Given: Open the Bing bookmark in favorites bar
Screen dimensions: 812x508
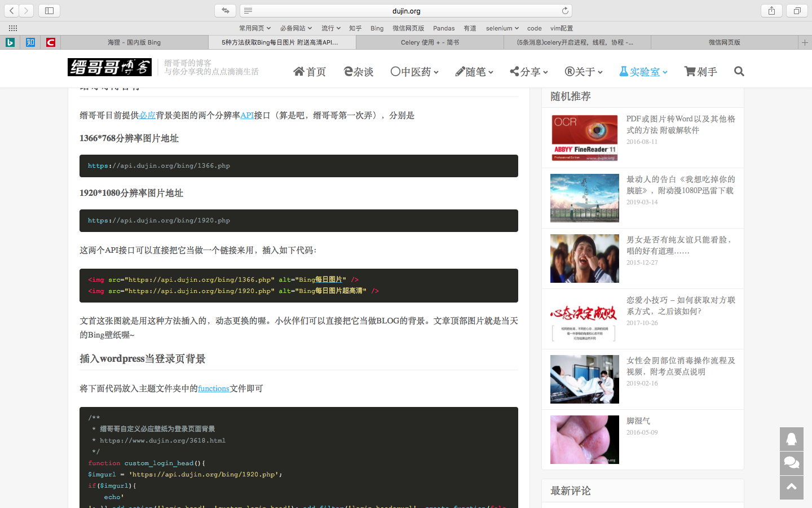Looking at the screenshot, I should (377, 28).
